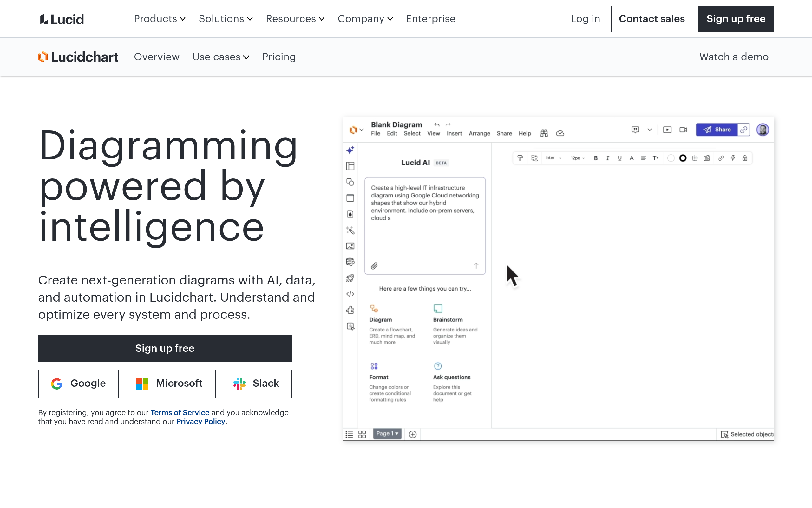Open the Edit menu in the diagram
Image resolution: width=812 pixels, height=508 pixels.
click(392, 133)
